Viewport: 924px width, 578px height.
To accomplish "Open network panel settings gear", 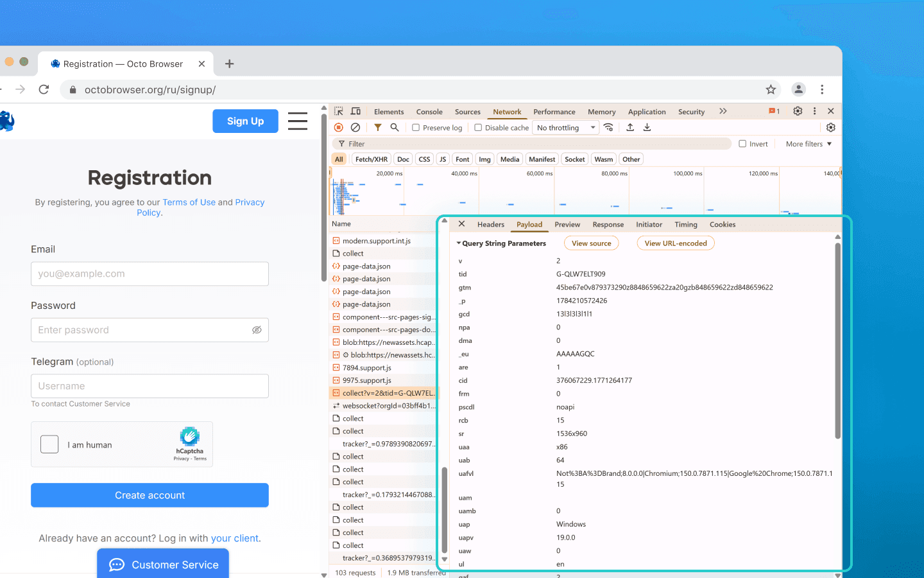I will click(830, 127).
